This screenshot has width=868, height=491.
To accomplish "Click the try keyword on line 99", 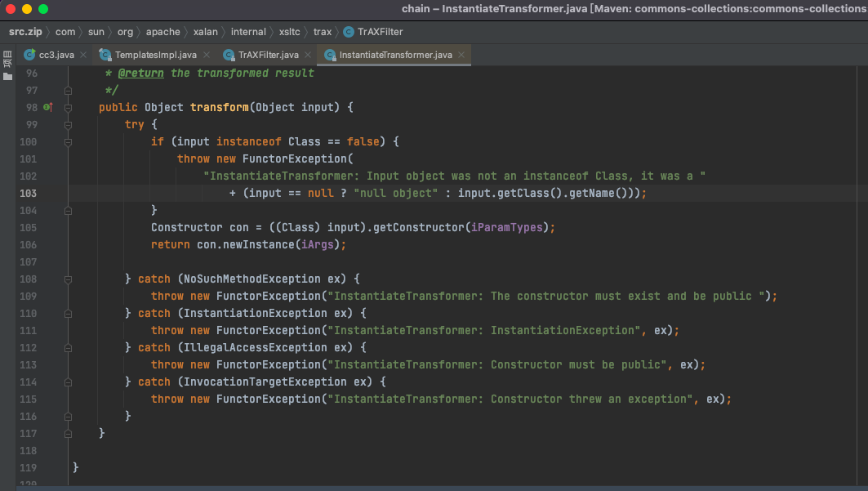I will 135,124.
